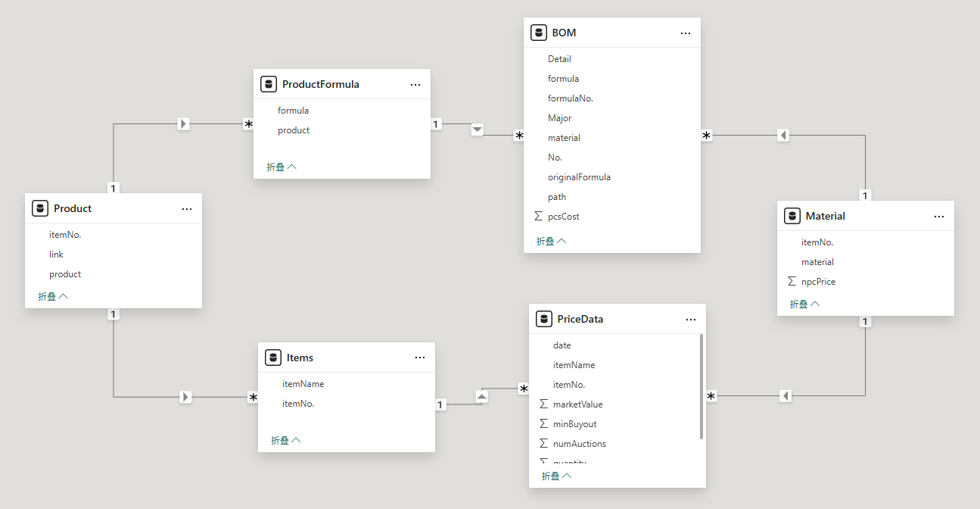Click the sigma icon beside pcsCost
The image size is (980, 509).
pyautogui.click(x=539, y=217)
